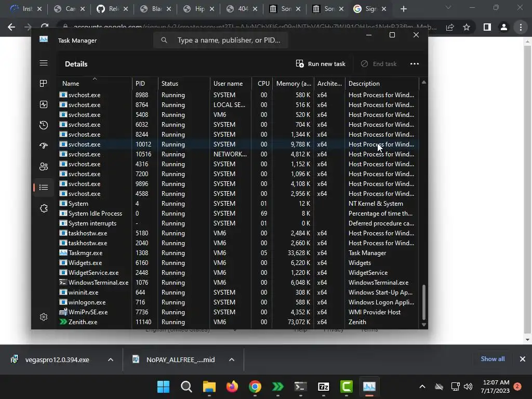Click the process list scrollbar thumb
This screenshot has width=532, height=399.
(x=423, y=302)
